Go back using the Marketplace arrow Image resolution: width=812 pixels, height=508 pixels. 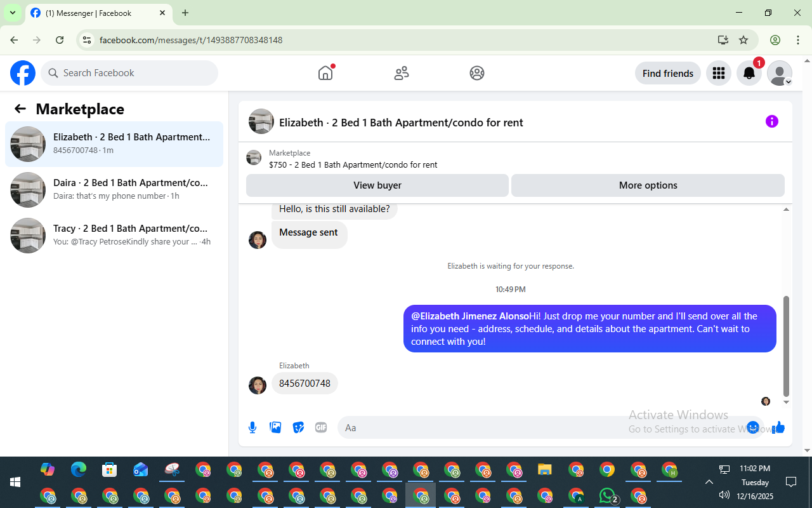point(20,109)
